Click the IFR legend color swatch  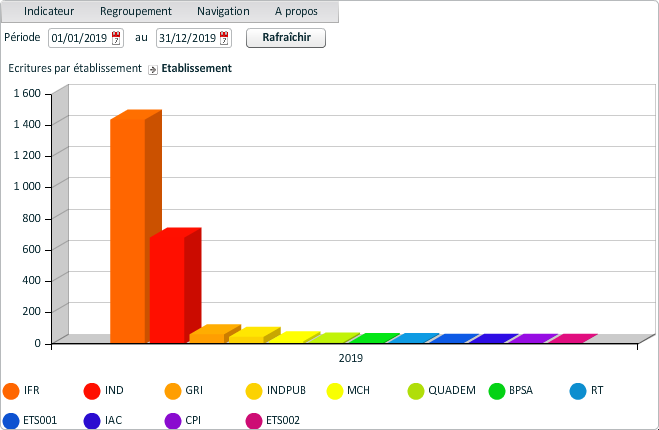(11, 391)
